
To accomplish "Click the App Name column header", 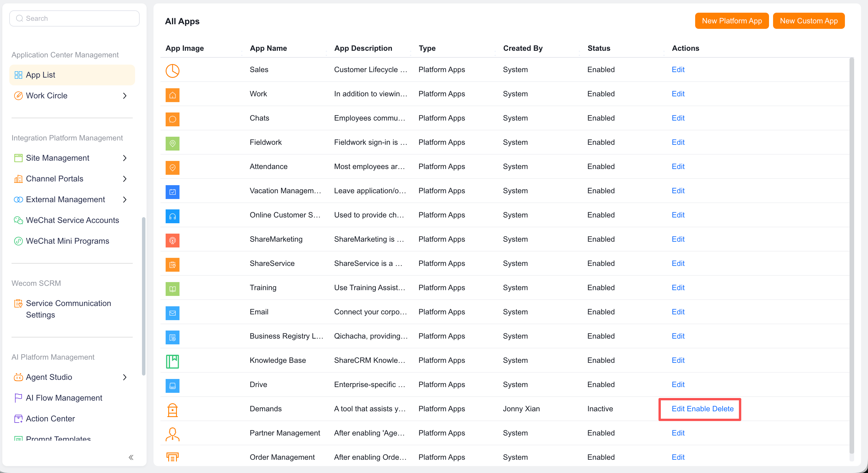I will (268, 48).
